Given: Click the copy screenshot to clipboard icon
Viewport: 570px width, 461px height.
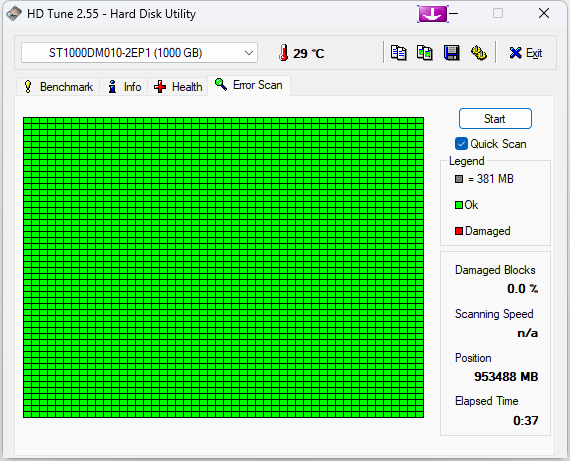Looking at the screenshot, I should (x=425, y=53).
